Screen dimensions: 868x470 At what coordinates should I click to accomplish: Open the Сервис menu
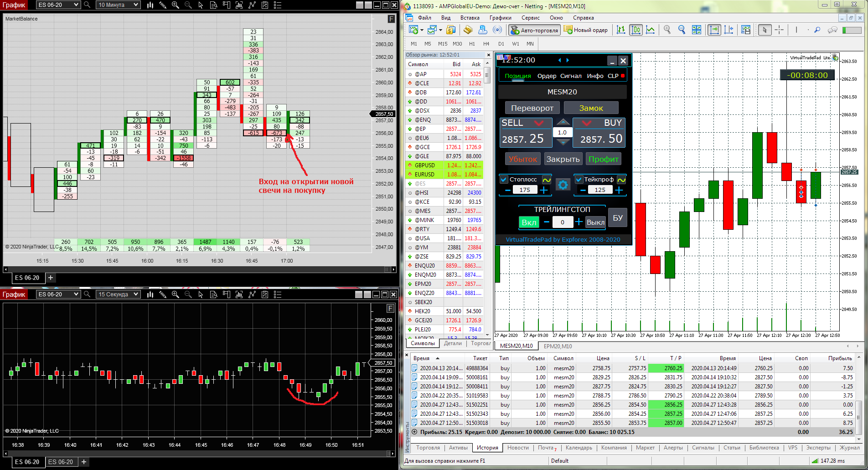(530, 18)
